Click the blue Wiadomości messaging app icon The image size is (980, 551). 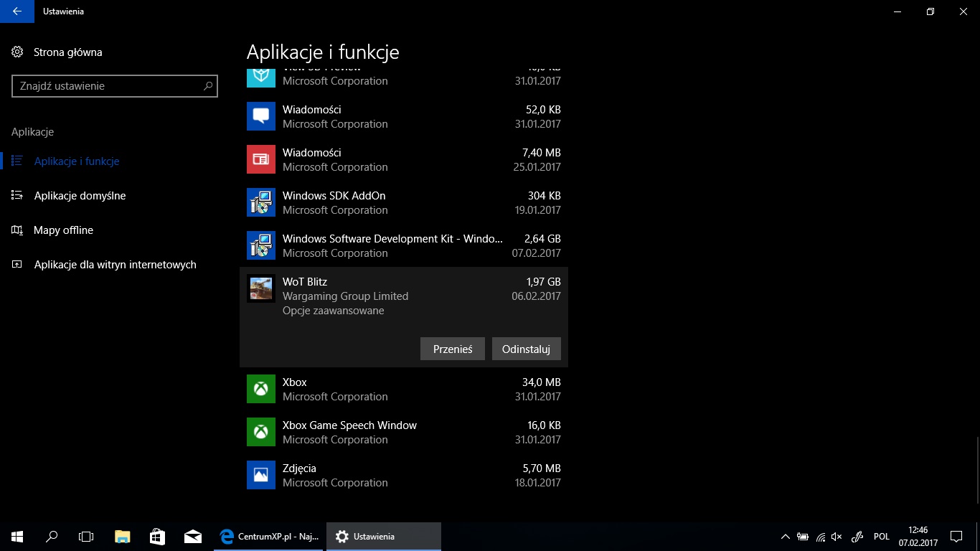pyautogui.click(x=261, y=116)
